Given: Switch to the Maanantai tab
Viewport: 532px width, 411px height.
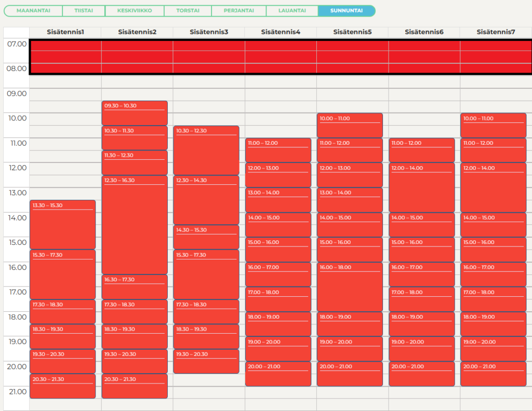Looking at the screenshot, I should pos(33,10).
